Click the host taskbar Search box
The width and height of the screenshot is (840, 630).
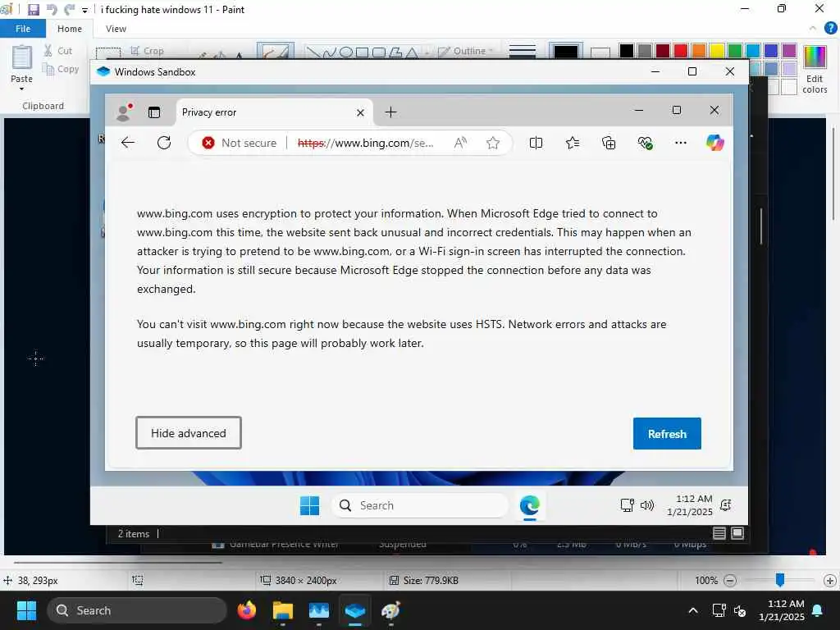pyautogui.click(x=137, y=610)
